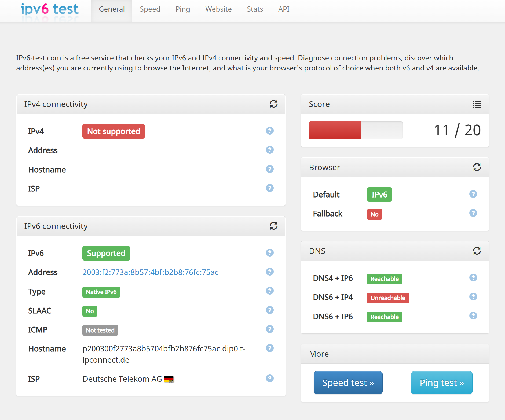This screenshot has width=505, height=420.
Task: Open the IPv6 address 2003:f2:773a link
Action: 151,272
